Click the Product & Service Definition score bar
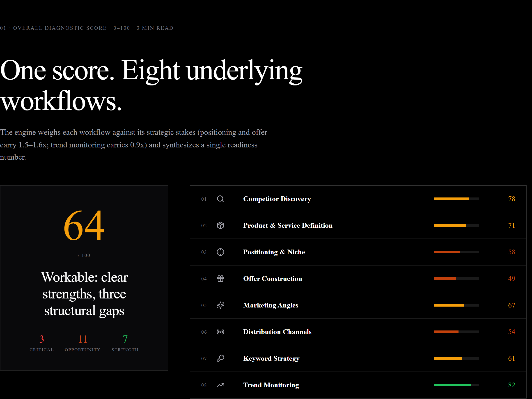Viewport: 532px width, 399px height. coord(456,225)
